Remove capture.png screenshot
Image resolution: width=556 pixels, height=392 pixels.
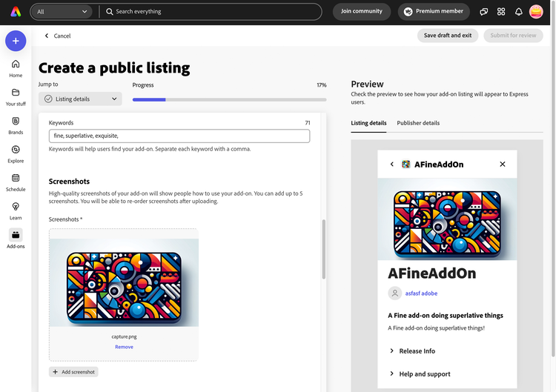pyautogui.click(x=124, y=347)
